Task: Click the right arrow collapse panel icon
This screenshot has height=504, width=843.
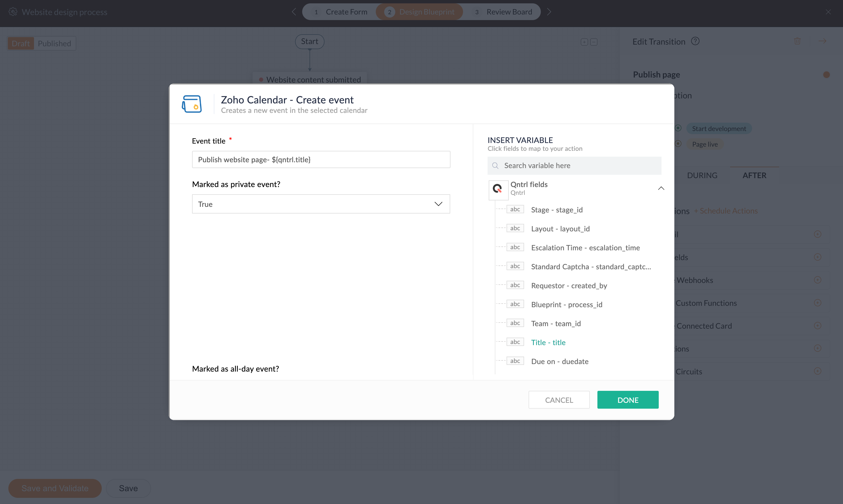Action: point(822,41)
